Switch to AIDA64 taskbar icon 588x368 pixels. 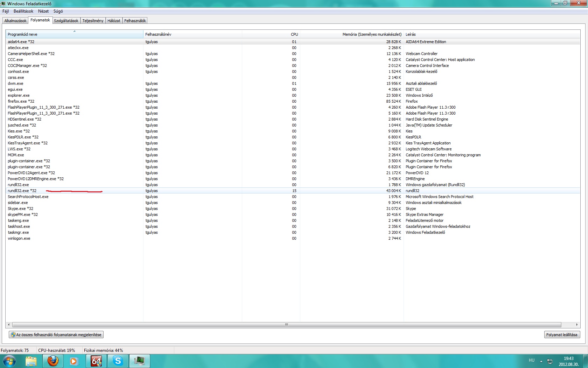coord(96,361)
